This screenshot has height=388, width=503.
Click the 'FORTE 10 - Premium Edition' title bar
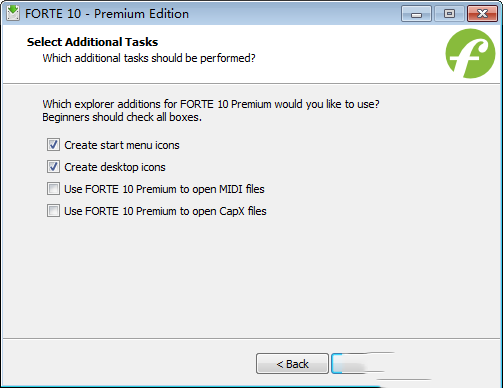(107, 14)
